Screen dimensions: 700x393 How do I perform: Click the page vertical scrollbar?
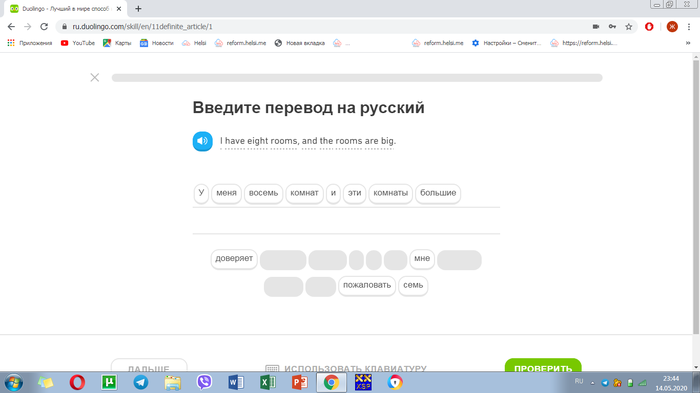696,196
